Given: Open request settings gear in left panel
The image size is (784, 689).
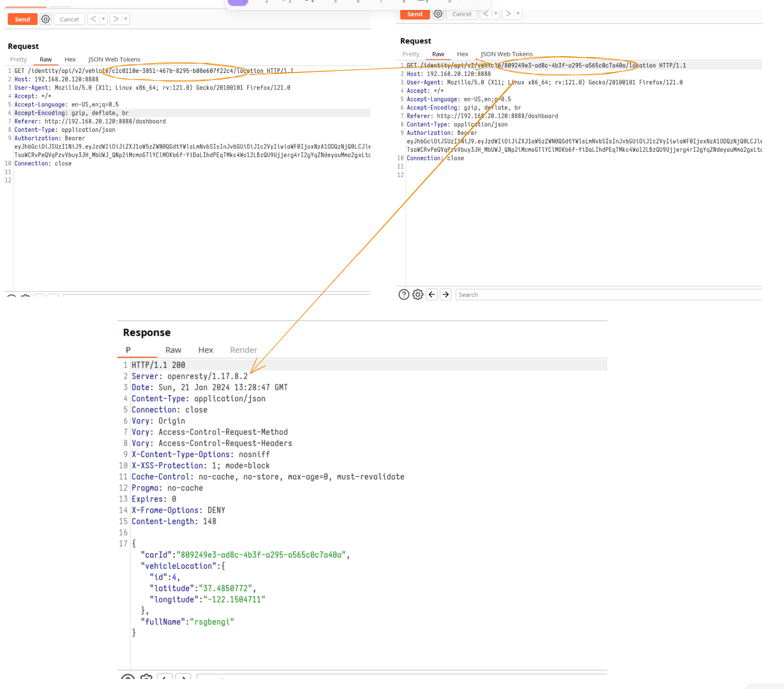Looking at the screenshot, I should point(45,19).
